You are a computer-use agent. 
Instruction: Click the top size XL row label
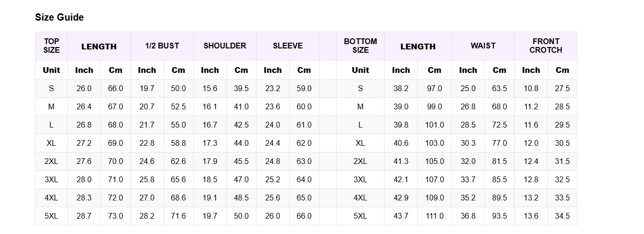[51, 143]
